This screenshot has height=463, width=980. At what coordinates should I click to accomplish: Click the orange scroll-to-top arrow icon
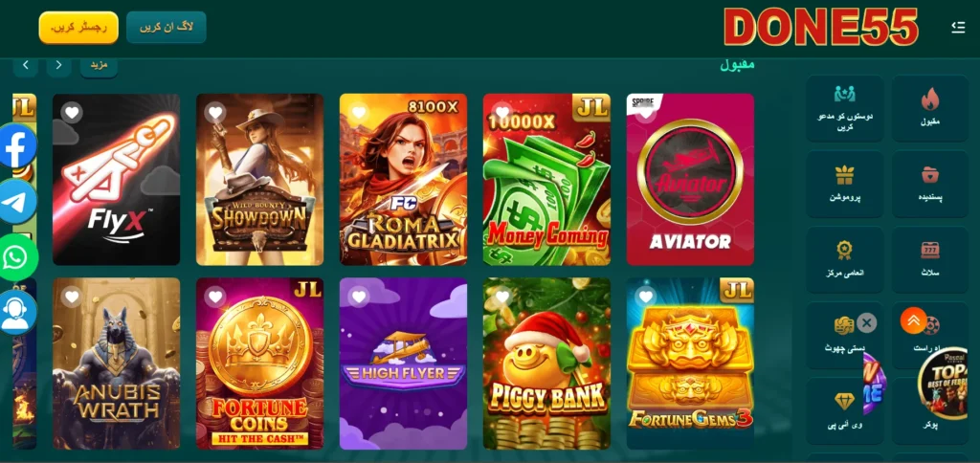point(913,320)
